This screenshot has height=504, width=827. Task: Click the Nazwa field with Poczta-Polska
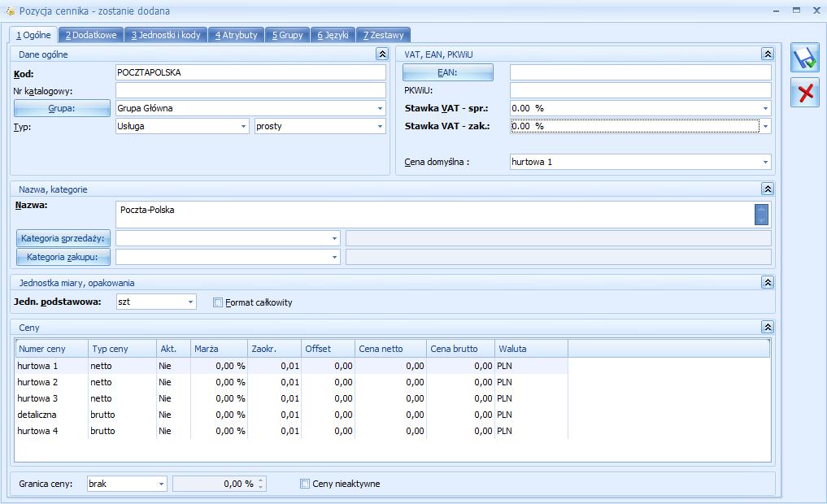pyautogui.click(x=435, y=215)
